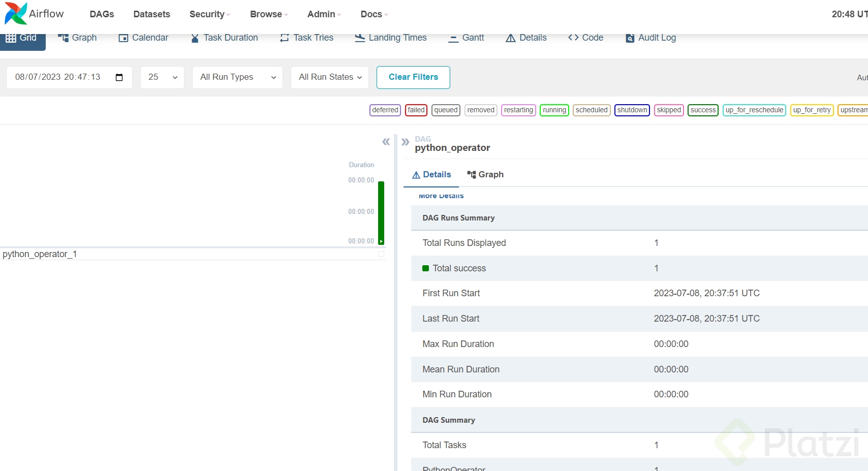Click the Total Tasks row label
The width and height of the screenshot is (868, 471).
(x=444, y=445)
